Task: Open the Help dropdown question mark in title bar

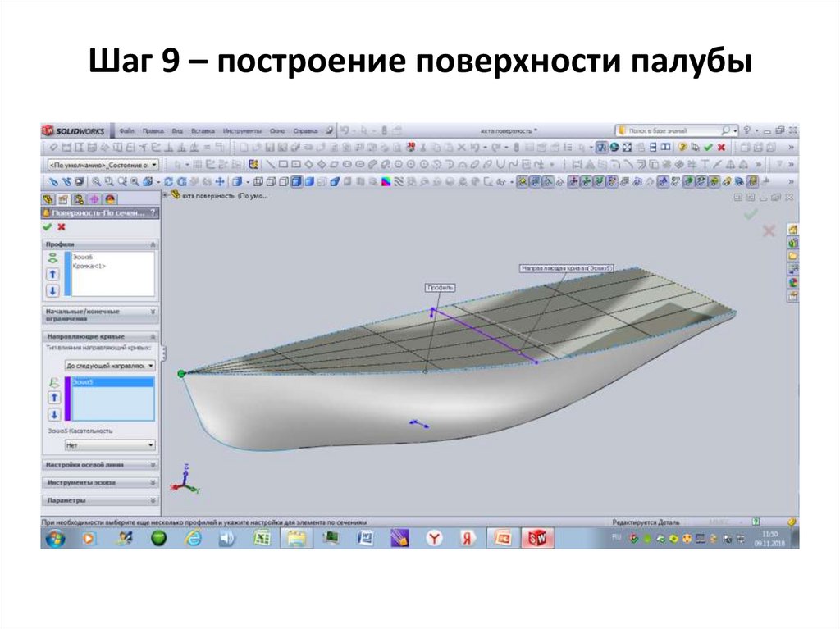Action: click(747, 130)
